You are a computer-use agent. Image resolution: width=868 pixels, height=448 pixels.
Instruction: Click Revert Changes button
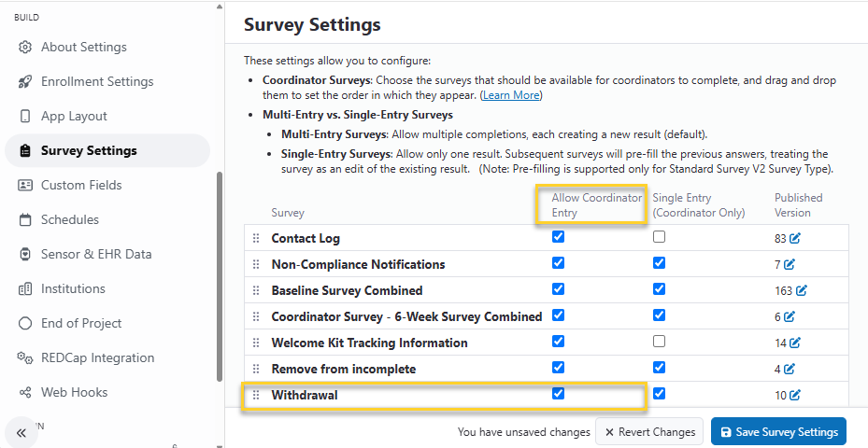point(649,432)
